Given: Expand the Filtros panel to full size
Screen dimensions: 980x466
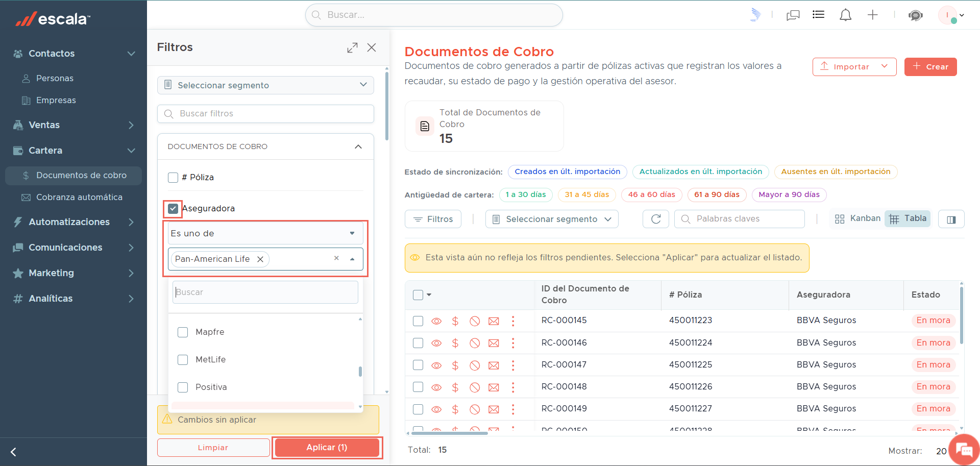Looking at the screenshot, I should (352, 47).
